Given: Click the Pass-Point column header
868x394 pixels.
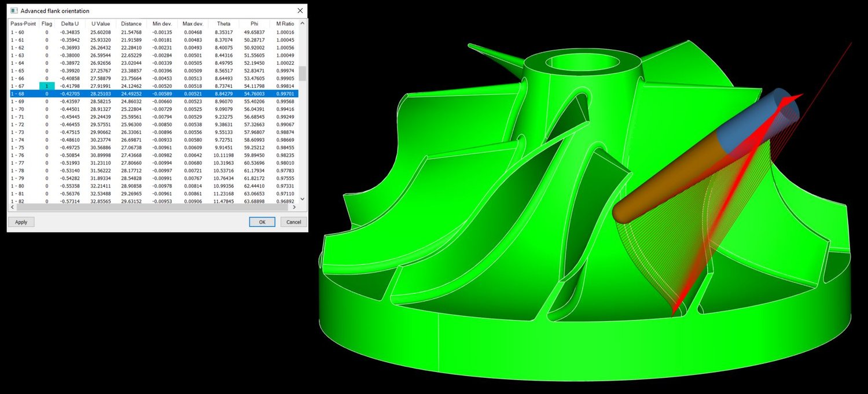Looking at the screenshot, I should point(23,23).
